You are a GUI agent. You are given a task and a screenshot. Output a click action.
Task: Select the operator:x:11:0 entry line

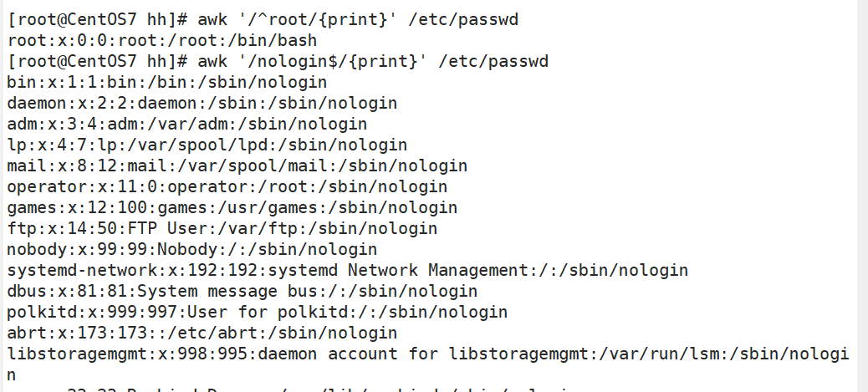click(x=227, y=187)
